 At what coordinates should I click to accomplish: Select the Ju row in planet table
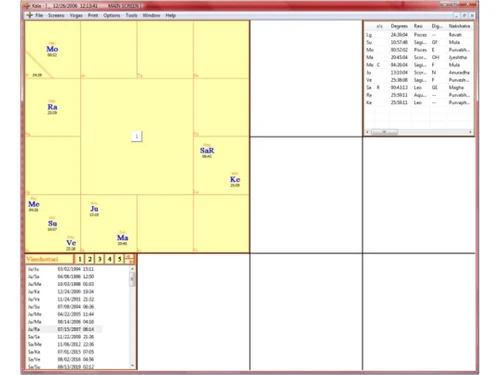419,72
